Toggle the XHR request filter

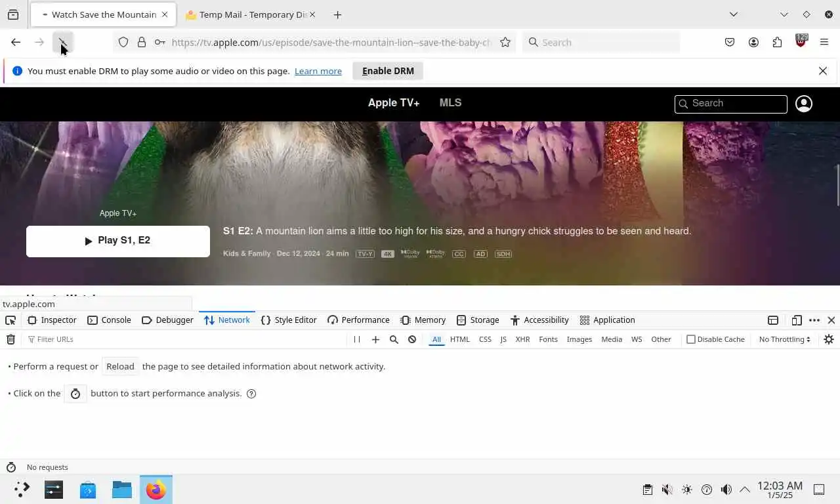tap(522, 339)
